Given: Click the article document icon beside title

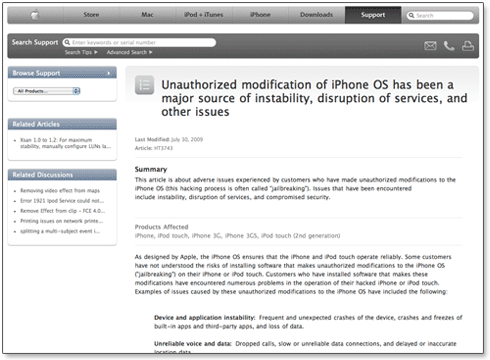Looking at the screenshot, I should (144, 85).
